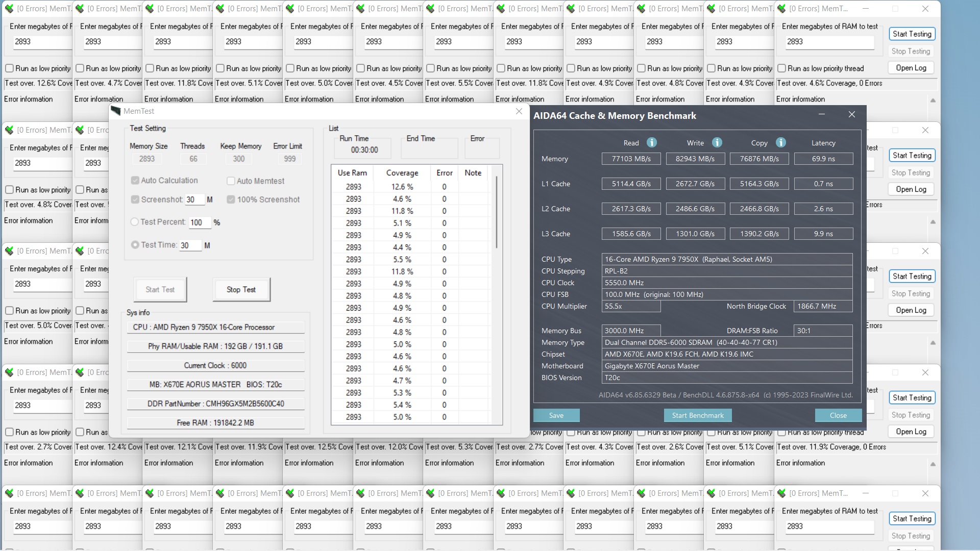The image size is (980, 551).
Task: Click the Memory Latency value 69.9 ns
Action: tap(823, 159)
